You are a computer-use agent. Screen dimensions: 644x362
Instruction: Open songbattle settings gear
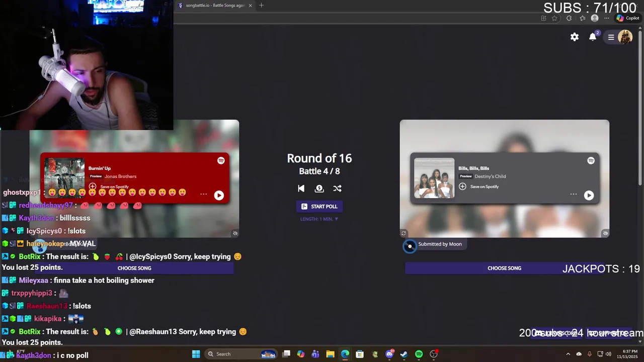pyautogui.click(x=575, y=37)
